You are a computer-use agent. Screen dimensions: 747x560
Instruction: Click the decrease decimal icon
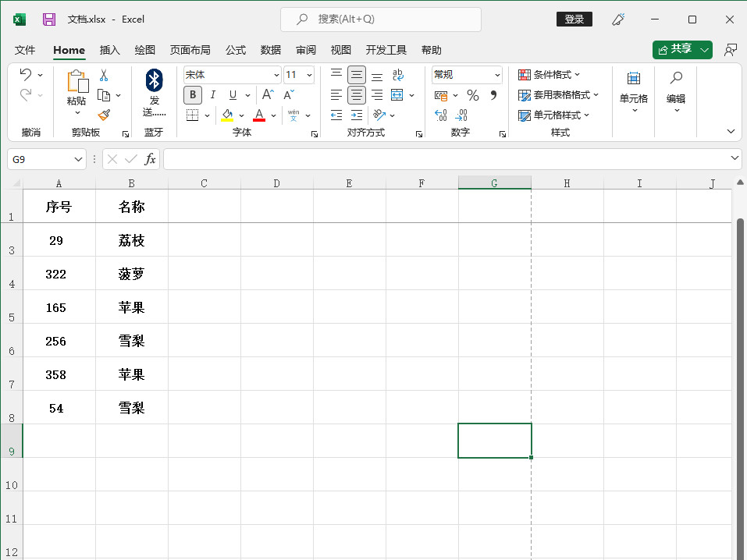click(x=461, y=115)
